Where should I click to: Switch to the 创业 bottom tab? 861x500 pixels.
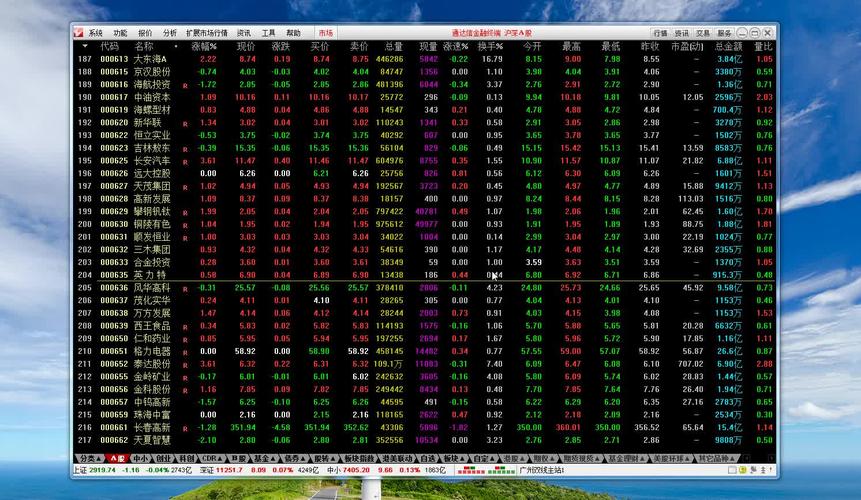coord(164,458)
